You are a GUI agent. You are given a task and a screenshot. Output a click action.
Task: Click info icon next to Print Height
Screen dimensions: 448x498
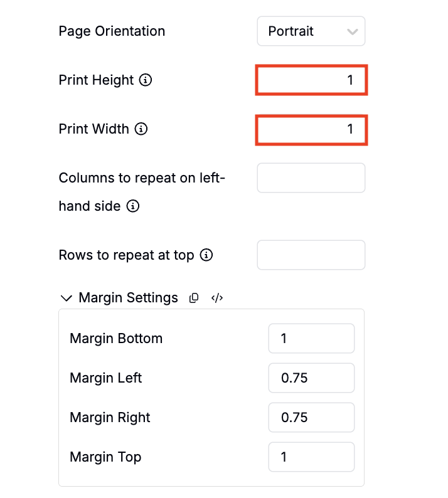146,80
